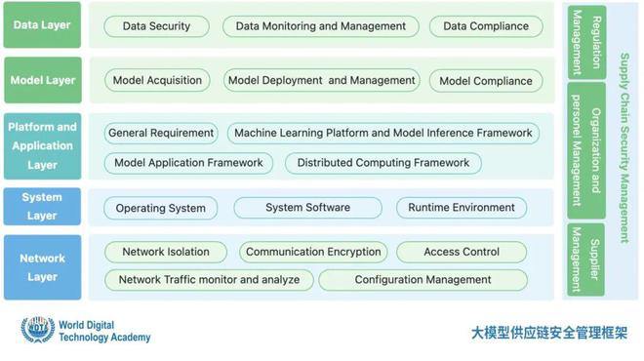Click the Regulation Management vertical block
The width and height of the screenshot is (644, 361).
(x=586, y=43)
